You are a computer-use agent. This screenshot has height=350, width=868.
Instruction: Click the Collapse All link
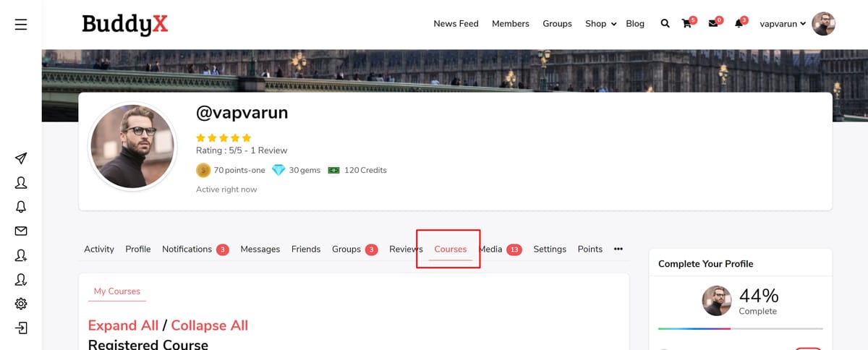(x=209, y=325)
